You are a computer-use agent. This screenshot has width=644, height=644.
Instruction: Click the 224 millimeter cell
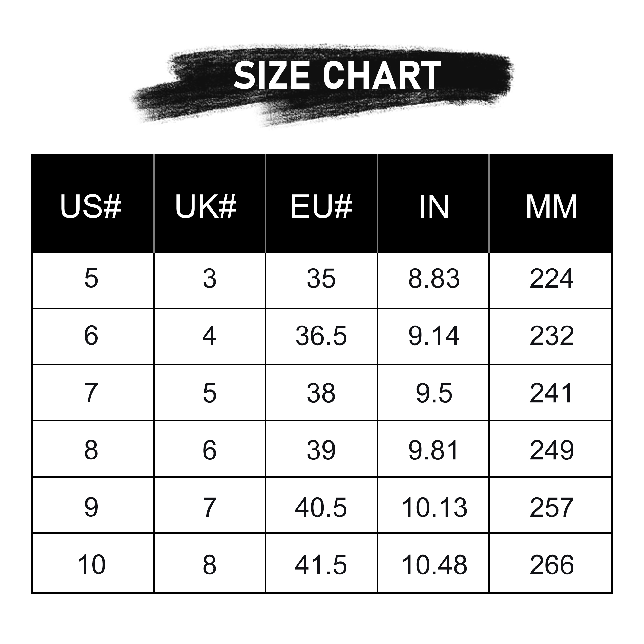[x=551, y=279]
